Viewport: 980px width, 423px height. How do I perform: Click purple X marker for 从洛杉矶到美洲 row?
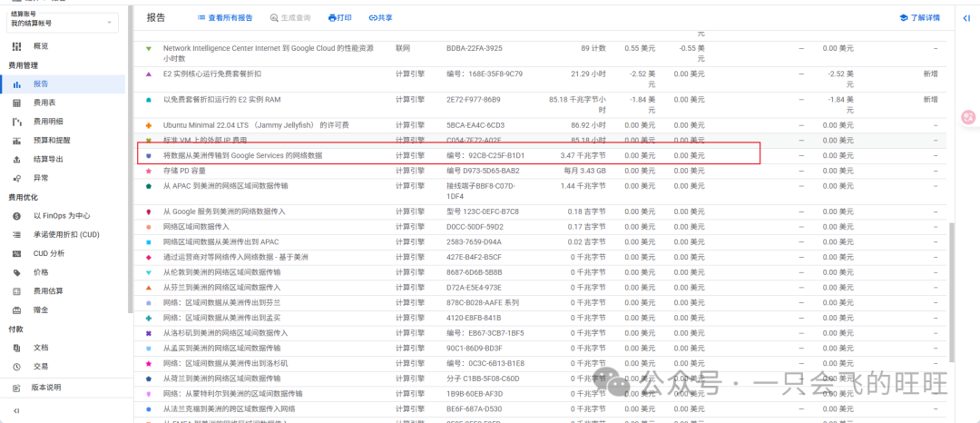pos(149,333)
